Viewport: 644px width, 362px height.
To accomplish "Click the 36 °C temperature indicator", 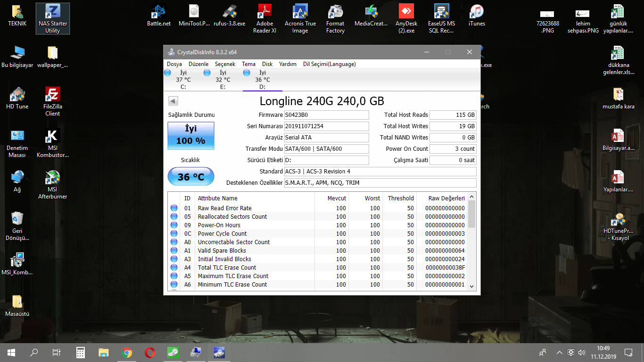I will point(191,177).
